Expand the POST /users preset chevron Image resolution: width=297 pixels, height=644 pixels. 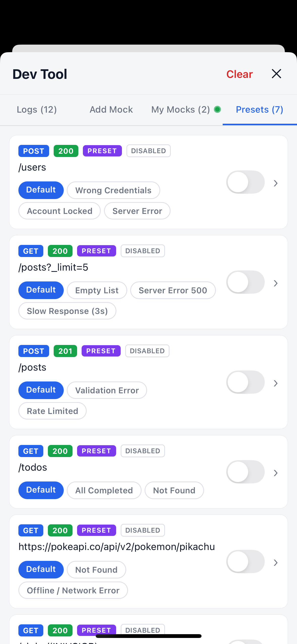pos(276,183)
